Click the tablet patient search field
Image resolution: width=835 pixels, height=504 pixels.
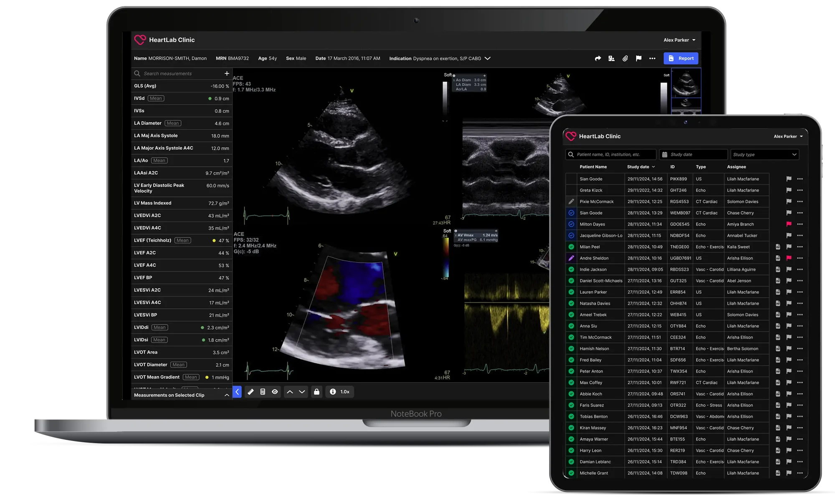pyautogui.click(x=611, y=154)
